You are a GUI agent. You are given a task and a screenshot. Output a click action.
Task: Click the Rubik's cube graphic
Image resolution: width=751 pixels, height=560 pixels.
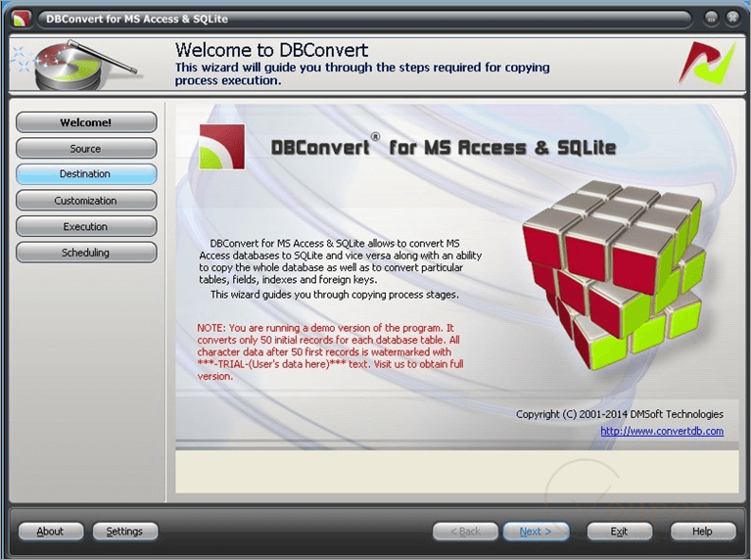tap(614, 275)
